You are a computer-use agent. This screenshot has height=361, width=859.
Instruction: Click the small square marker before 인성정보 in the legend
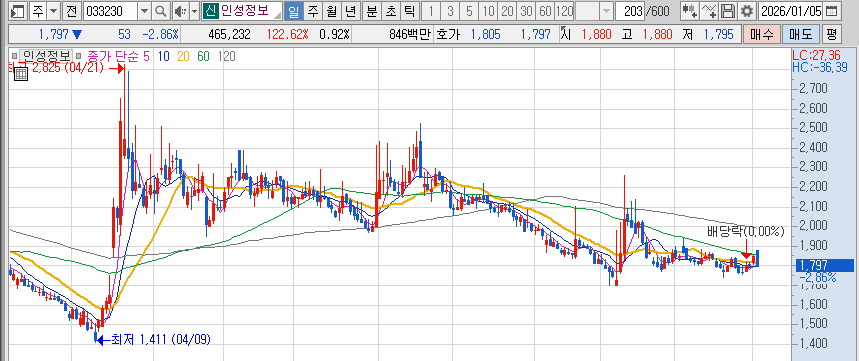tap(15, 56)
